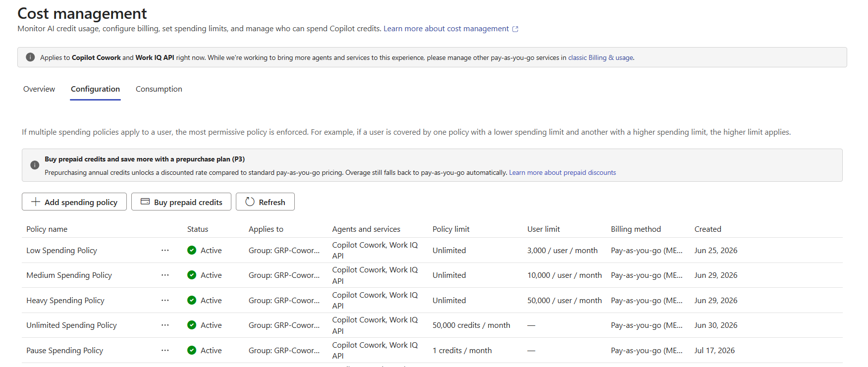Screen dimensions: 868x367
Task: Open the Heavy Spending Policy entry
Action: click(65, 300)
